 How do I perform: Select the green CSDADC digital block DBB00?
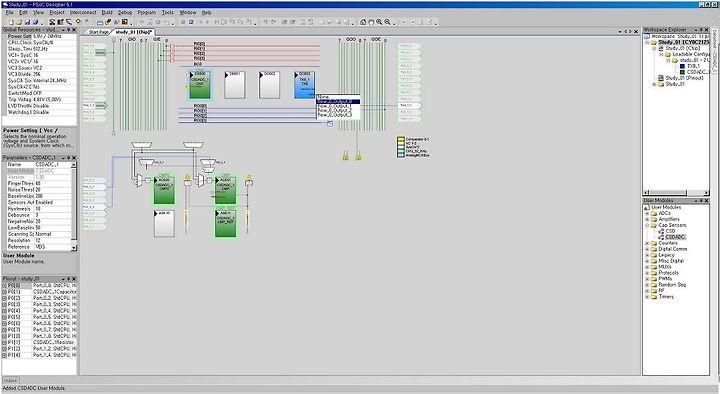click(200, 84)
